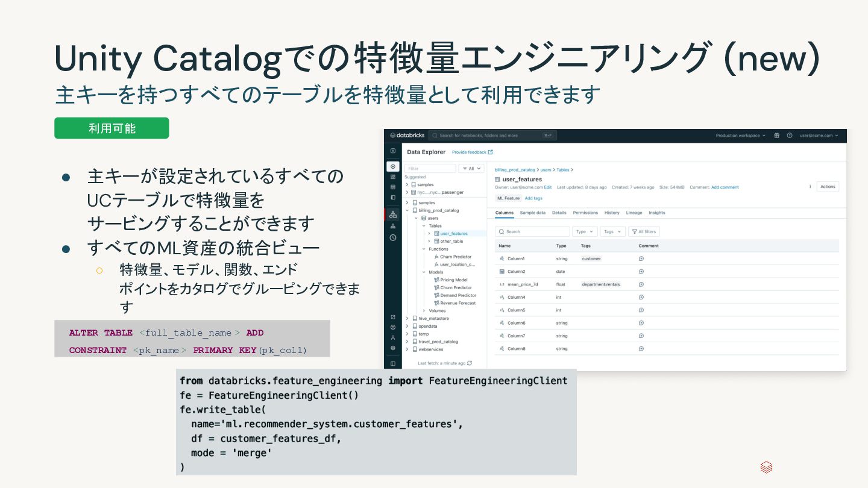Image resolution: width=868 pixels, height=488 pixels.
Task: Collapse the billing_prod_catalog tree node
Action: [407, 211]
